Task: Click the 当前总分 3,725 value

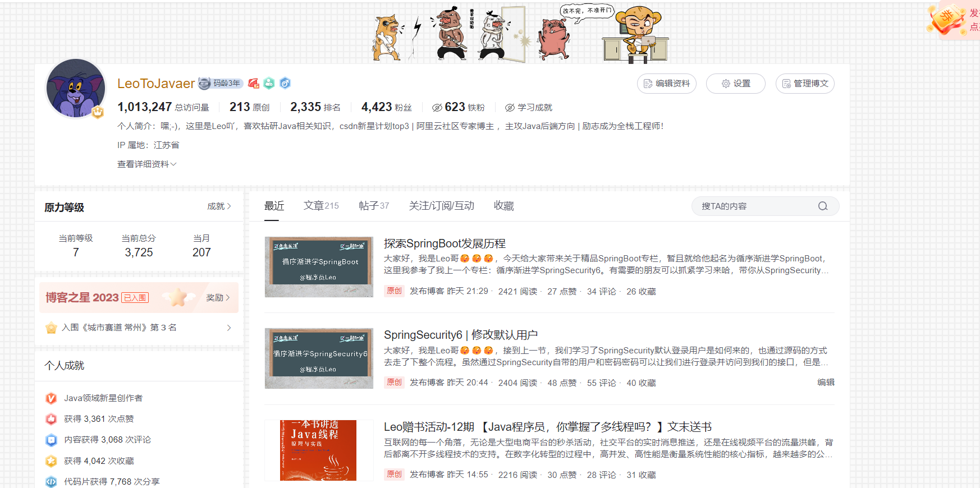Action: click(x=139, y=252)
